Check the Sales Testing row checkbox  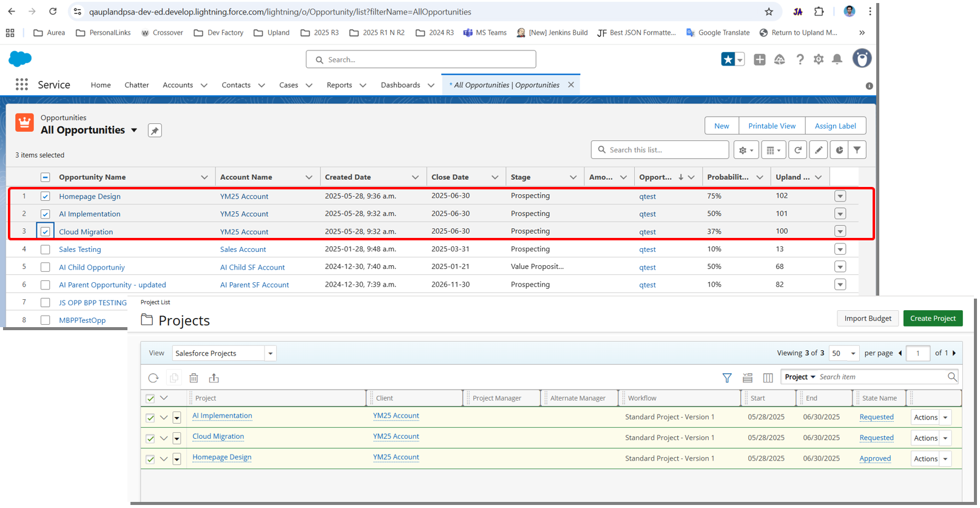46,249
